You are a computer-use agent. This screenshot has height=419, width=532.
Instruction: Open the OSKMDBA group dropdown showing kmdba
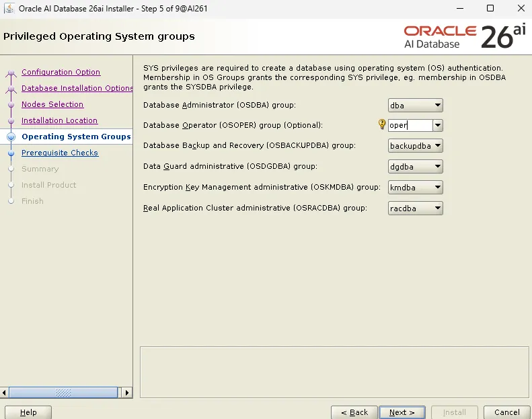click(x=415, y=187)
